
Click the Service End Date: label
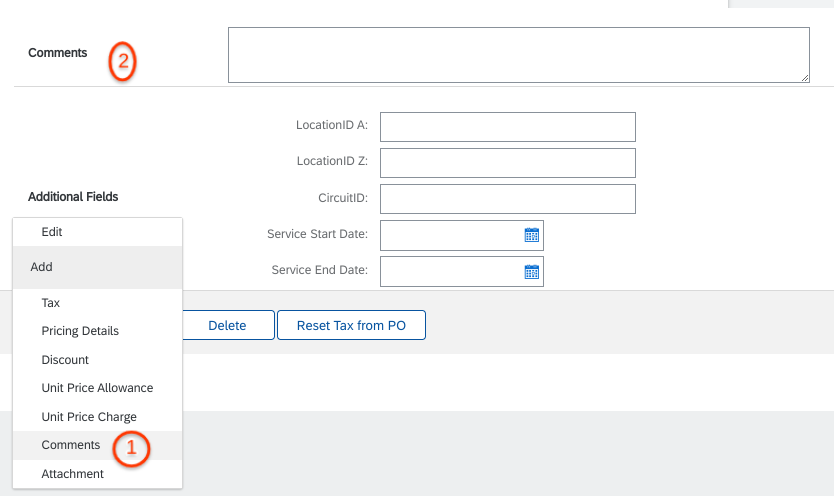click(x=320, y=270)
